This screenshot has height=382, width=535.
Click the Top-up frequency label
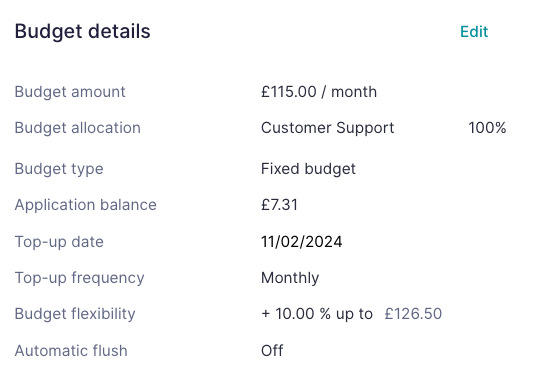pyautogui.click(x=79, y=278)
